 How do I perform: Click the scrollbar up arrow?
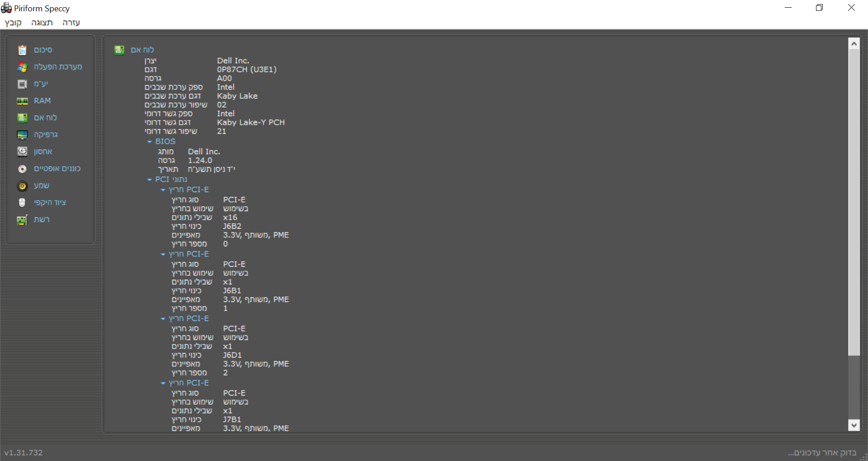pyautogui.click(x=854, y=43)
